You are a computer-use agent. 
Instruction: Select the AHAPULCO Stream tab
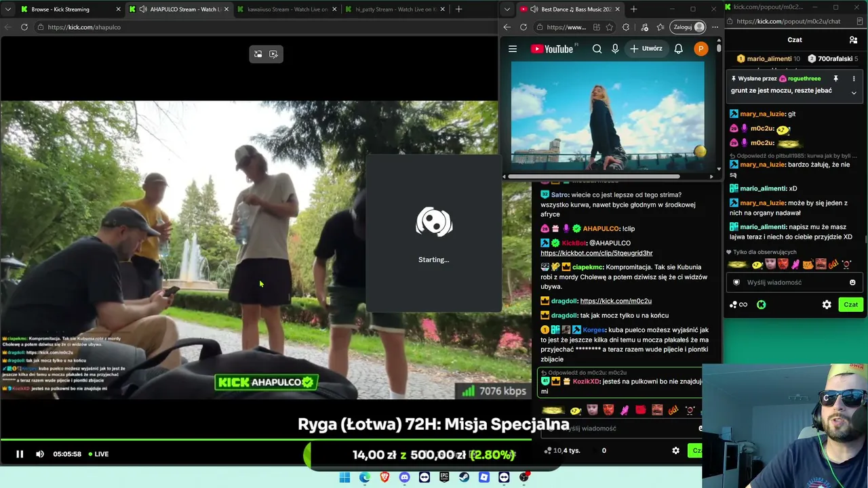point(179,9)
